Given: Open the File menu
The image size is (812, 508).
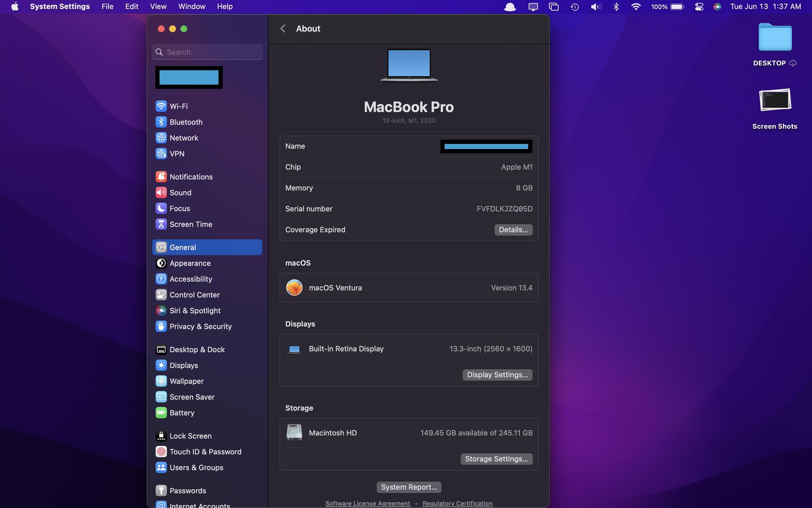Looking at the screenshot, I should (x=108, y=7).
